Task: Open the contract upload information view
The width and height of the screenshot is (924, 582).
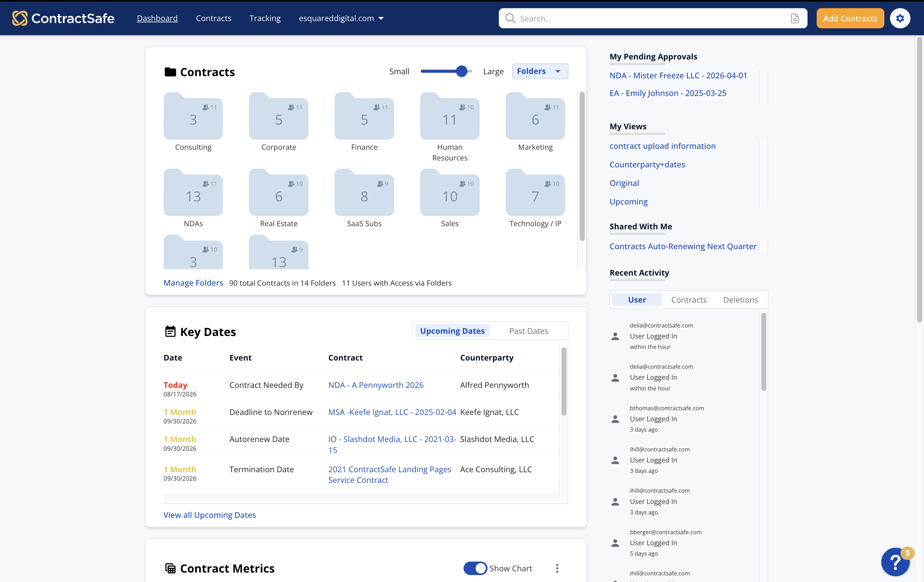Action: [x=663, y=146]
